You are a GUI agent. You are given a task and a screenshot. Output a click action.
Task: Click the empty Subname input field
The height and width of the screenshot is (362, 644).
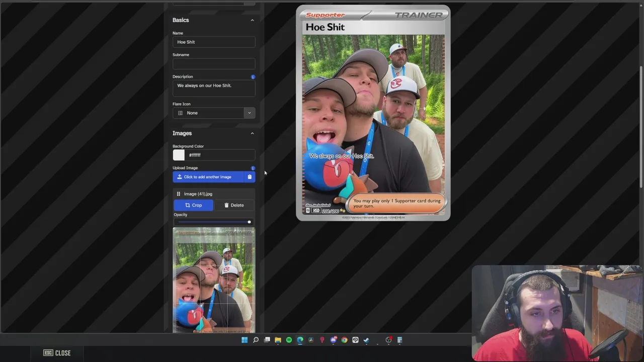[214, 64]
